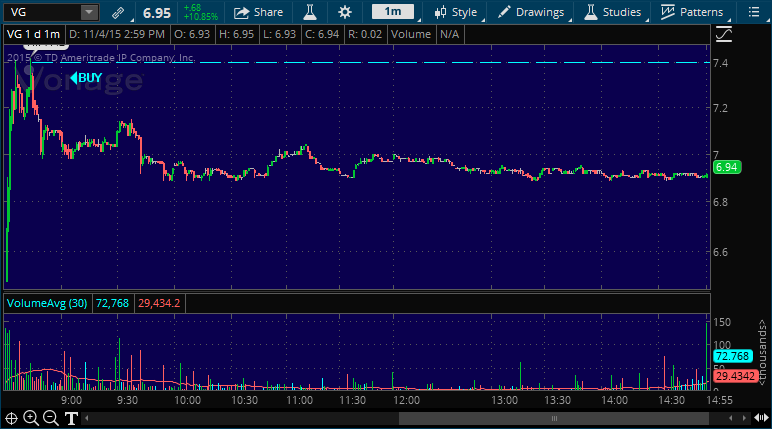Image resolution: width=772 pixels, height=429 pixels.
Task: Click the 6.95 last price display
Action: coord(157,13)
